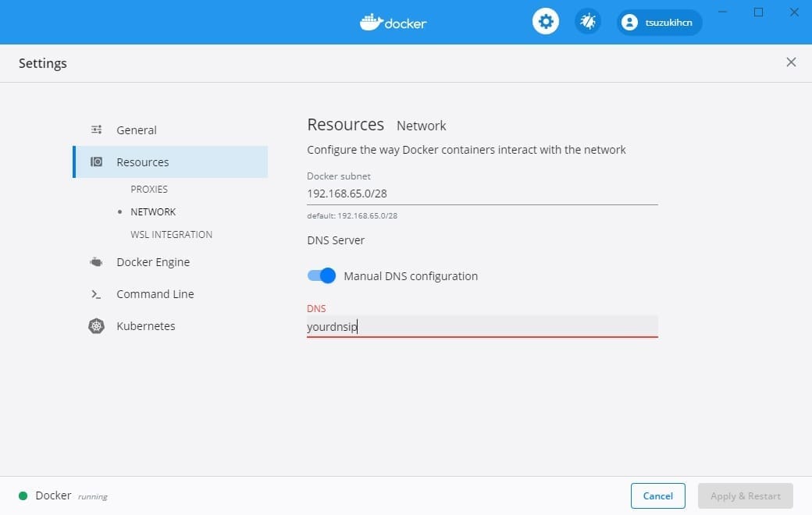
Task: Select the Docker Engine whale icon
Action: point(96,262)
